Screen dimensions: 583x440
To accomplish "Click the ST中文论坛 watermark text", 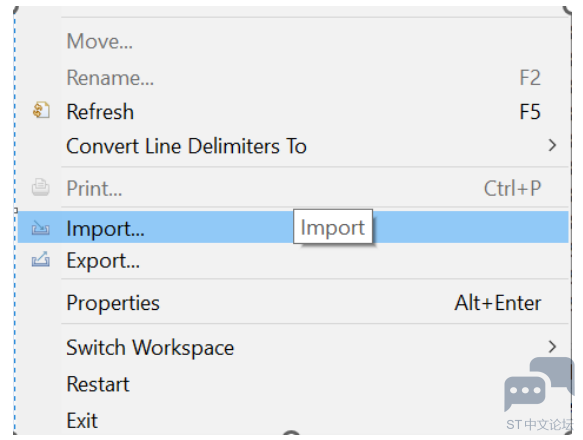I will [539, 424].
